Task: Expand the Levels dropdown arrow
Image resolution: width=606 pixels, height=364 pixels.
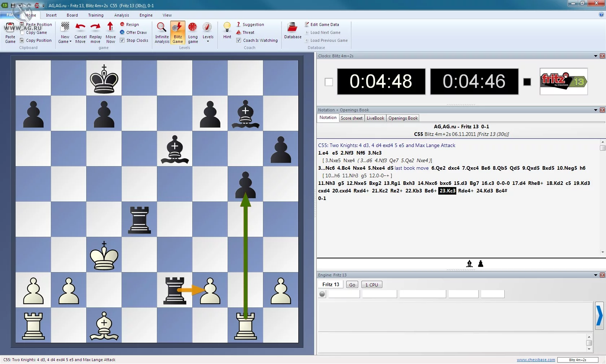Action: point(208,42)
